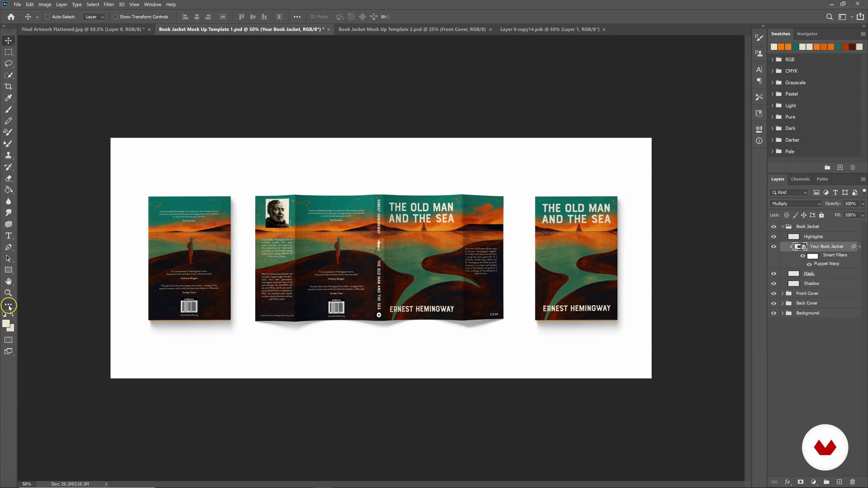Select the Lasso tool
The width and height of the screenshot is (868, 488).
click(8, 64)
